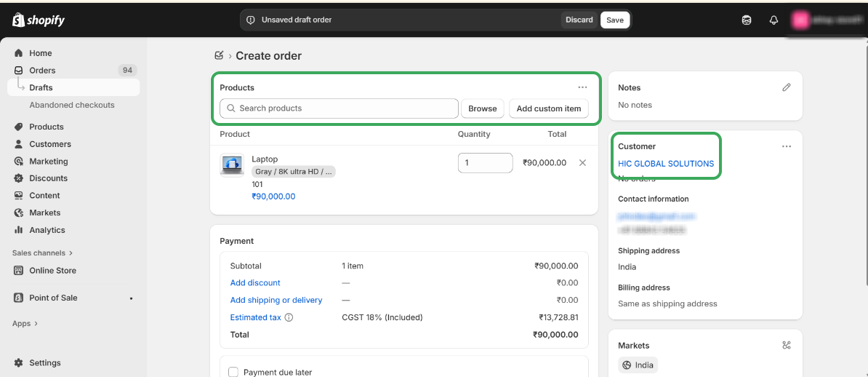Open the Customer card three-dot menu
The image size is (868, 377).
(786, 146)
